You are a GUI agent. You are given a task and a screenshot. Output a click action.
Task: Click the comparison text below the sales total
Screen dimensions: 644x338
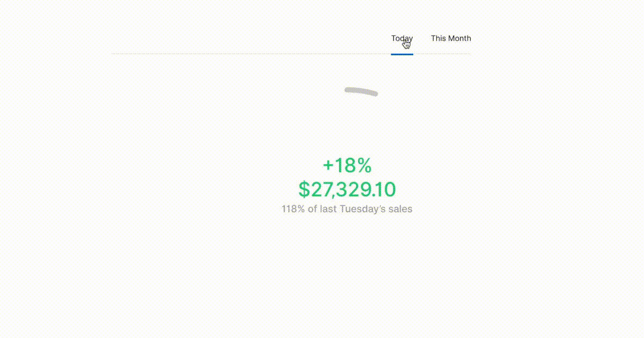click(347, 209)
